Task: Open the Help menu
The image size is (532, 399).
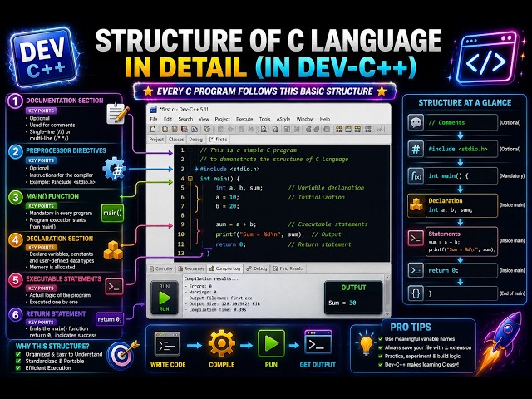Action: [x=325, y=119]
